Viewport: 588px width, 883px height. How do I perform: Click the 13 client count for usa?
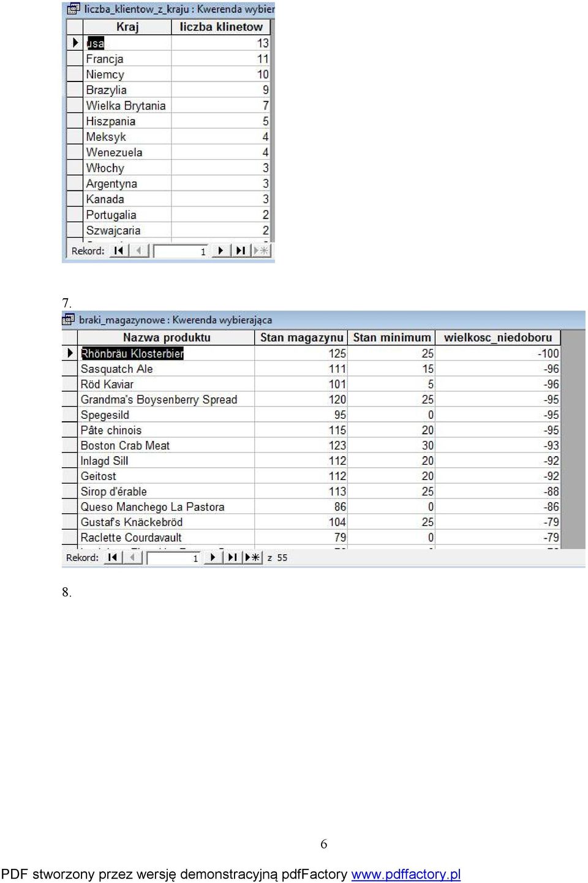click(x=221, y=43)
